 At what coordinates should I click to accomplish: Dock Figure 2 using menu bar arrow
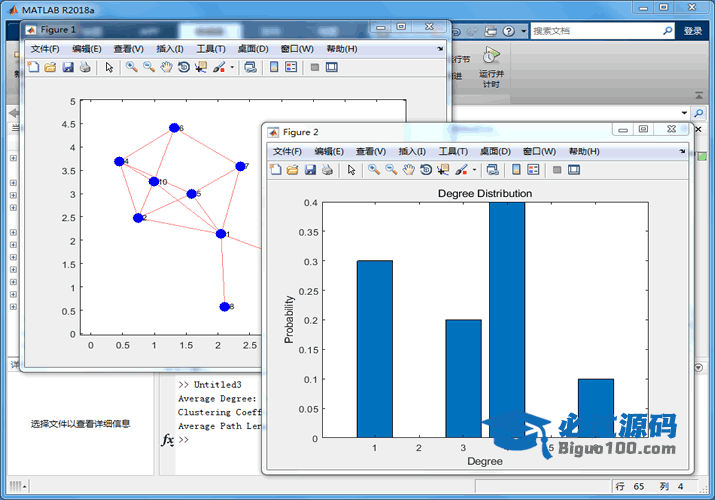click(x=682, y=151)
